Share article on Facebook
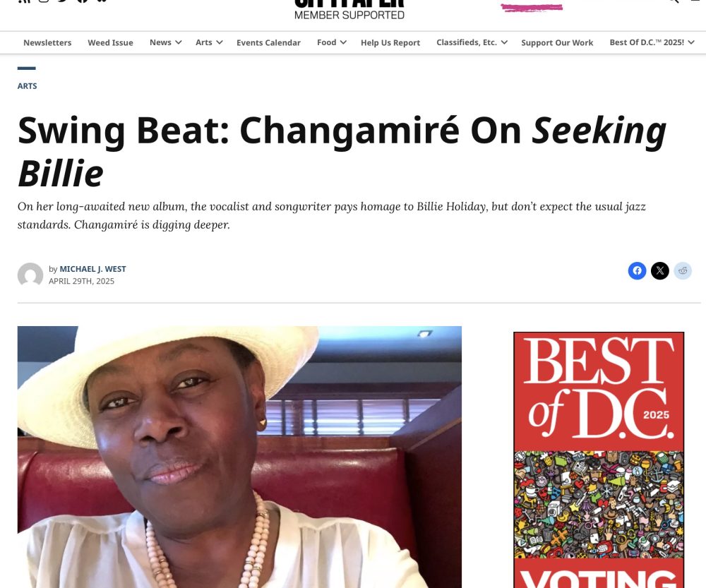The image size is (706, 588). 637,270
